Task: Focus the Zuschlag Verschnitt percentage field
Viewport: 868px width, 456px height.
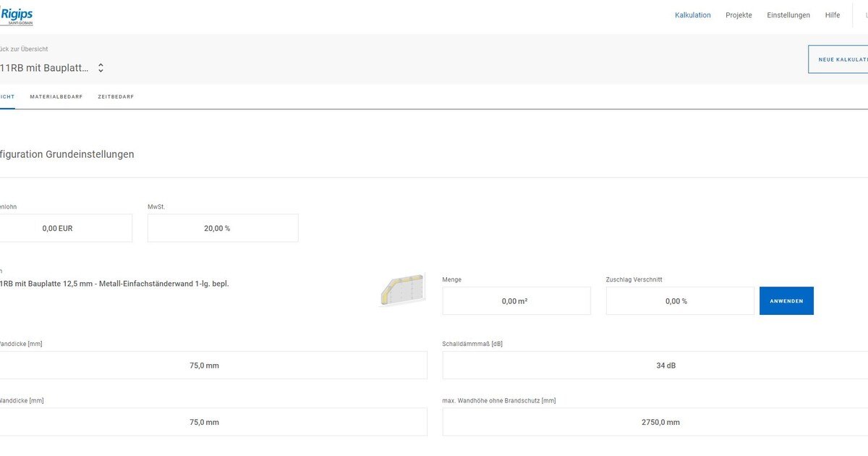Action: [x=679, y=301]
